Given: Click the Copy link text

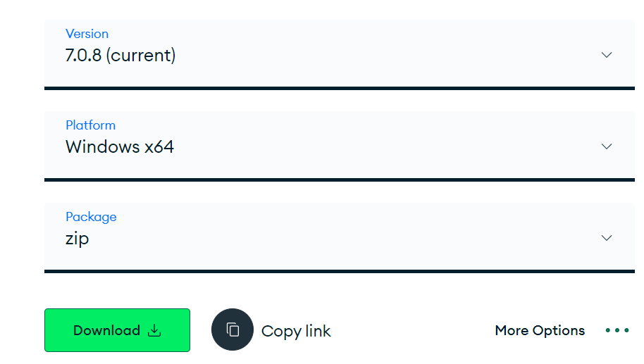Looking at the screenshot, I should tap(296, 331).
